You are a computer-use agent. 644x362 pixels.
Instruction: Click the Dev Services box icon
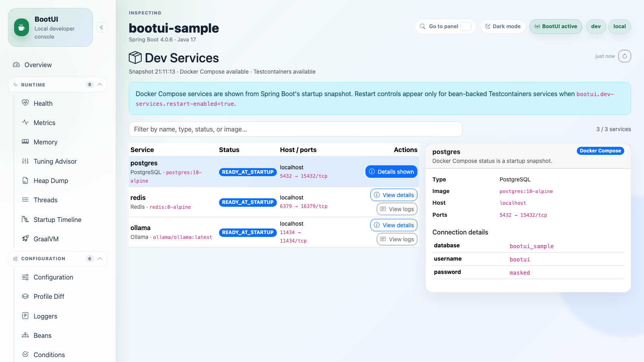(135, 58)
